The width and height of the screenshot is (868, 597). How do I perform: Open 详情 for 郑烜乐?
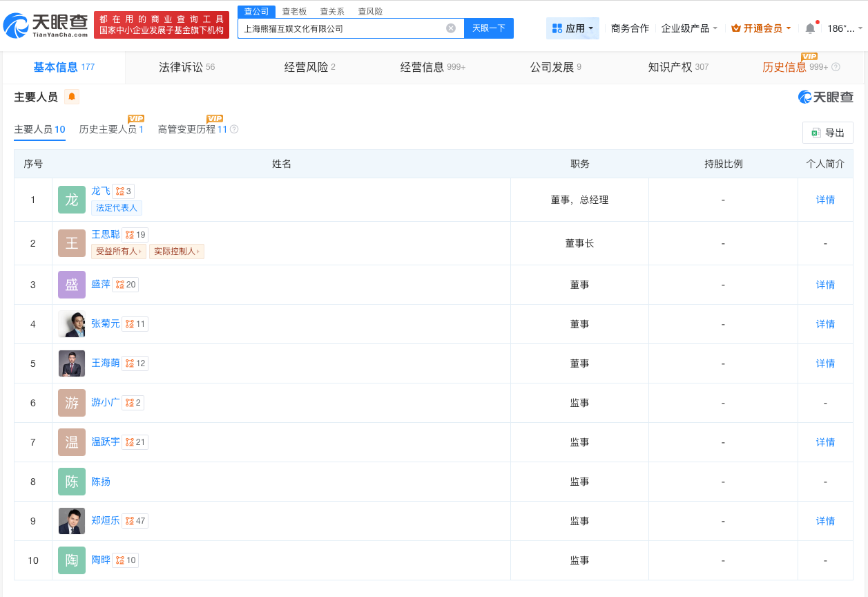[x=825, y=521]
